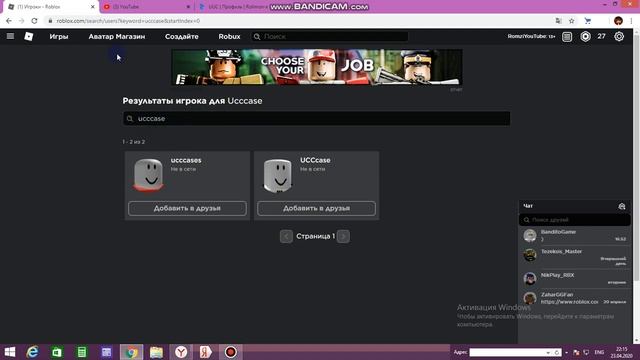Open the ucccases avatar thumbnail
Screen dimensions: 640x360
149,175
